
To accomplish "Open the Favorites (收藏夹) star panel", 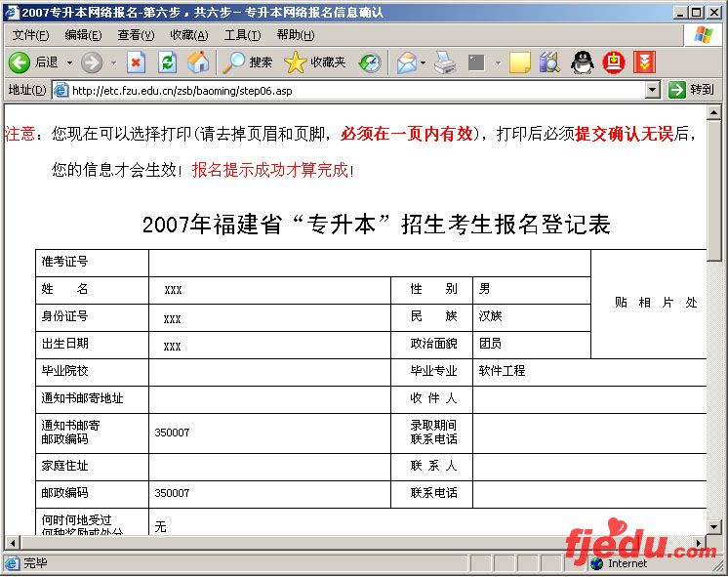I will click(x=315, y=62).
